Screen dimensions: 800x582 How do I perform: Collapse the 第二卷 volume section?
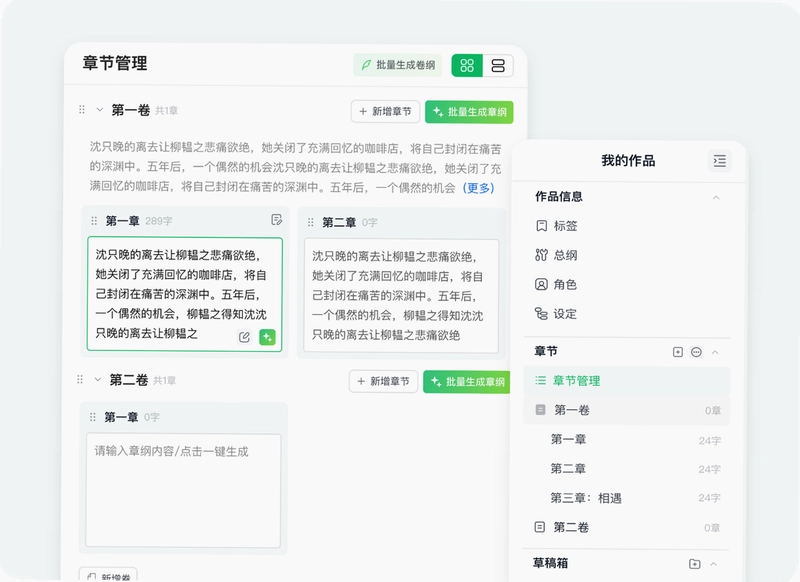coord(97,379)
